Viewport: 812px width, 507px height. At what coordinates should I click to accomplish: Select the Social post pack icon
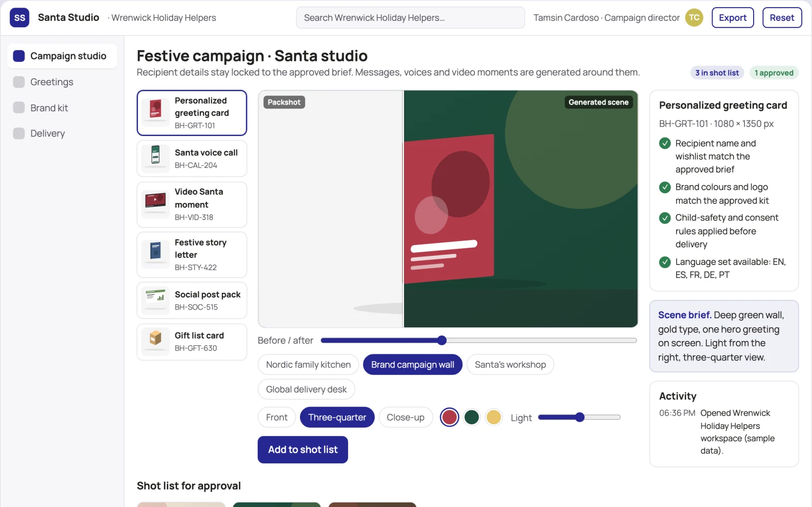pos(155,300)
